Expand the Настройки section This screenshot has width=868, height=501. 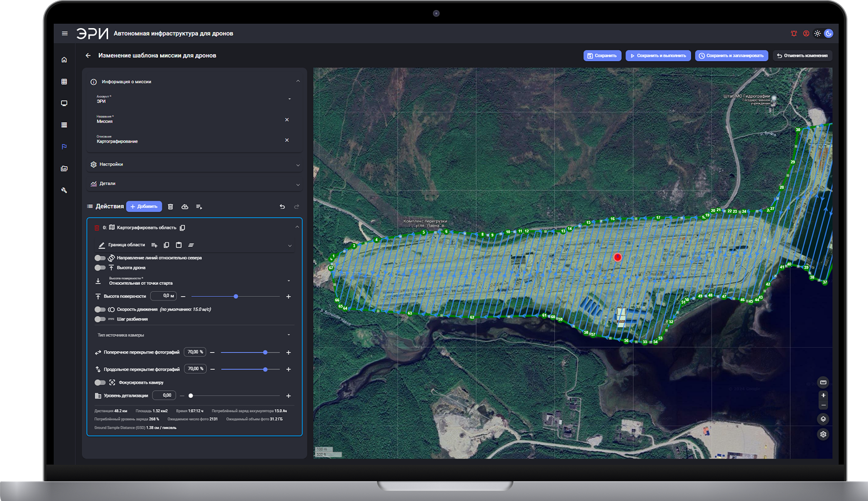[194, 164]
